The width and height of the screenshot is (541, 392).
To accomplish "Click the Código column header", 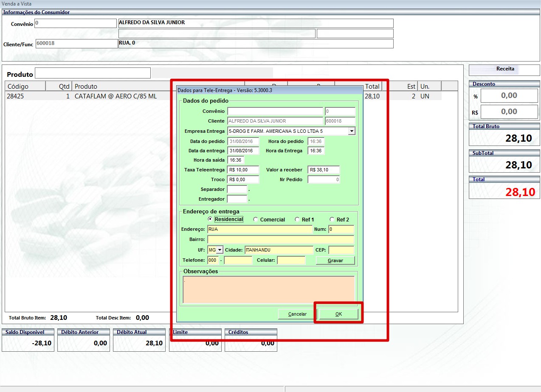I will [x=25, y=87].
